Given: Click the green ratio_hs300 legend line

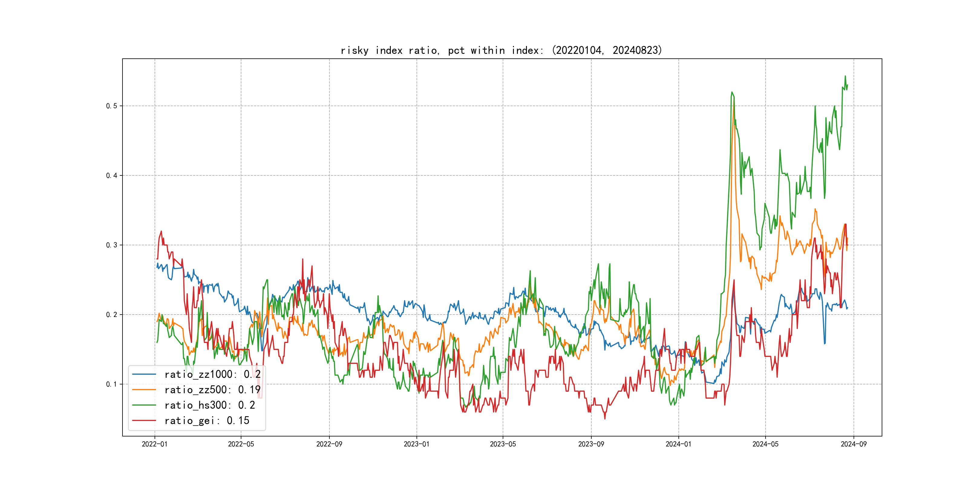Looking at the screenshot, I should 144,405.
